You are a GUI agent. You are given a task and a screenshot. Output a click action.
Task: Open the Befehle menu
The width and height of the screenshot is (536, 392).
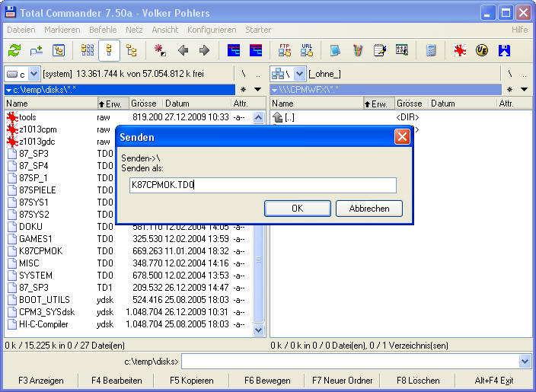pos(103,30)
